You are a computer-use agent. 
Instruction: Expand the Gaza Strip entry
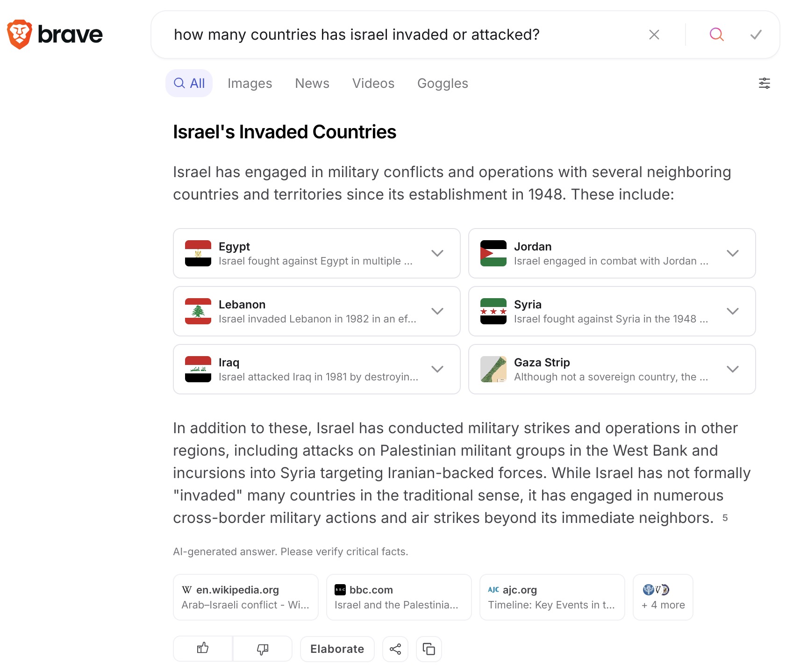pyautogui.click(x=732, y=369)
